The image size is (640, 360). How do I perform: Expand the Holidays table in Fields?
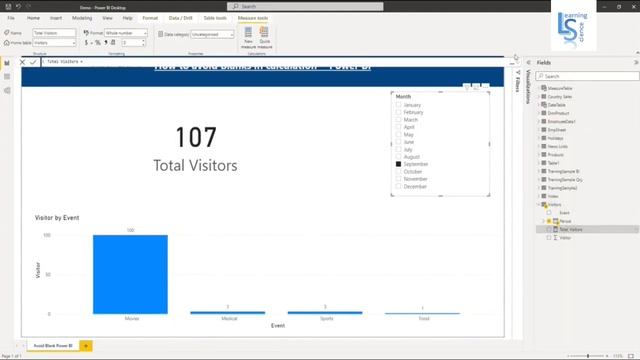pyautogui.click(x=539, y=138)
